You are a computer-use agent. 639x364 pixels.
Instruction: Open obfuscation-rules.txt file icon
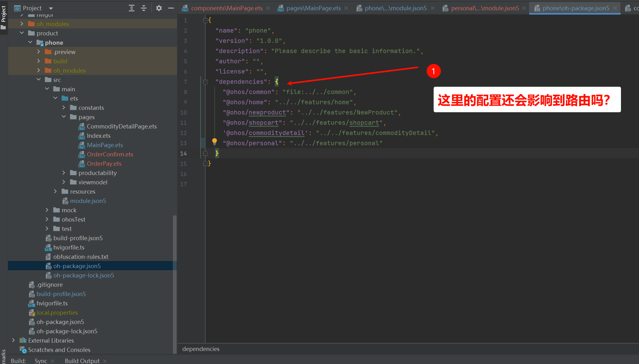[48, 257]
